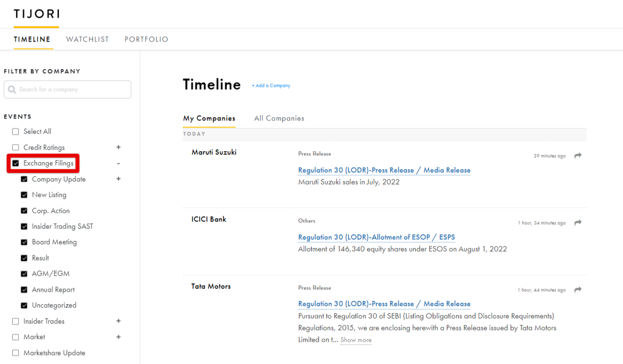The image size is (623, 364).
Task: Click the share arrow for ICICI Bank
Action: (x=578, y=223)
